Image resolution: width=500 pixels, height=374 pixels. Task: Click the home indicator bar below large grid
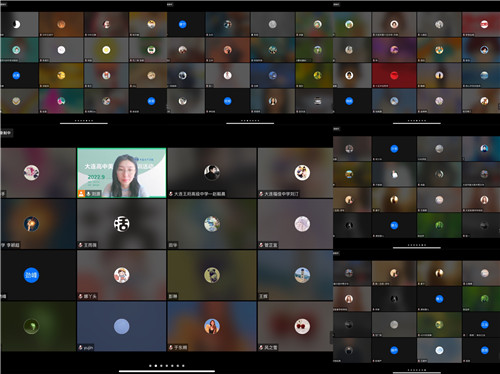pos(167,371)
